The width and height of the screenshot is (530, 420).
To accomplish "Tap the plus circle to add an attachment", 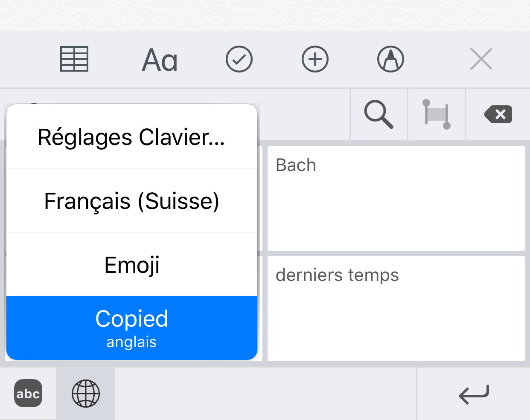I will [x=315, y=59].
